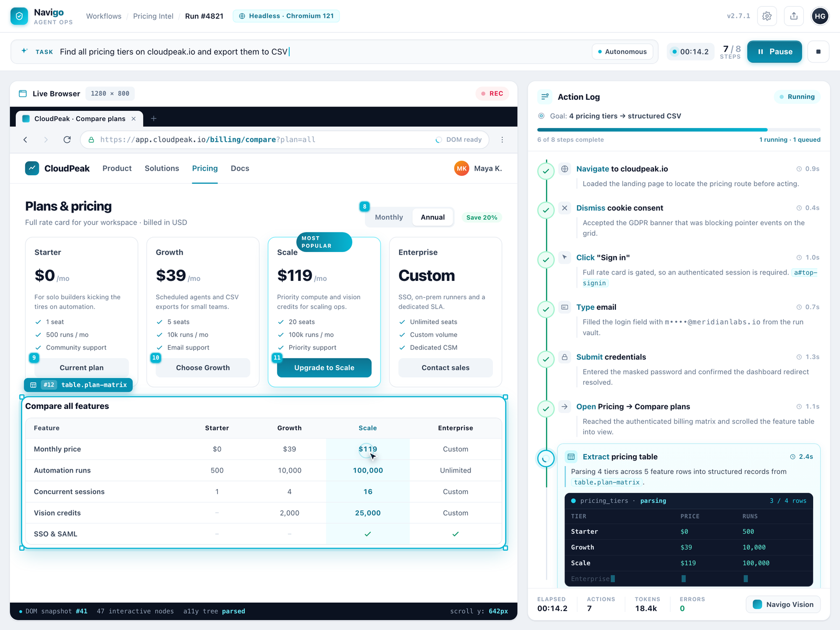840x630 pixels.
Task: Open the browser kebab menu
Action: tap(502, 140)
